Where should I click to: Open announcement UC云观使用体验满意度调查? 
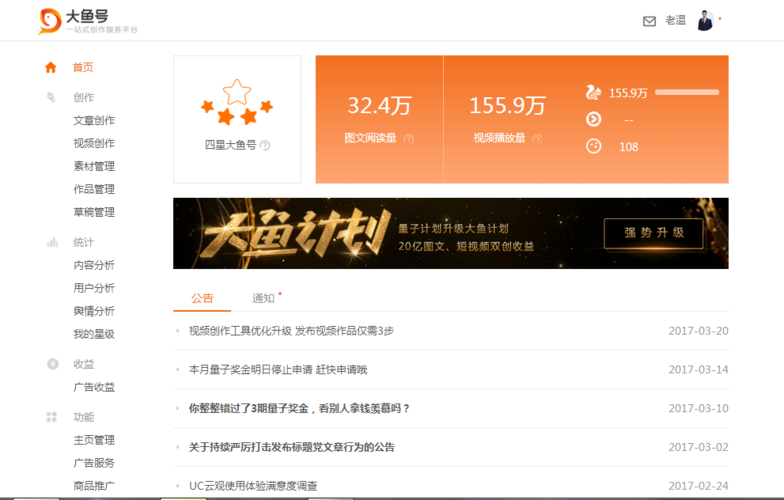coord(253,486)
